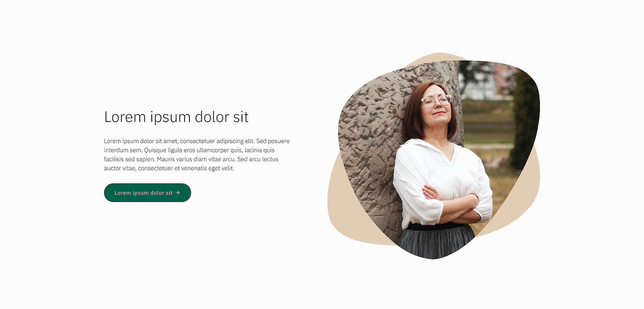Click the photo of the woman
644x309 pixels.
point(439,160)
